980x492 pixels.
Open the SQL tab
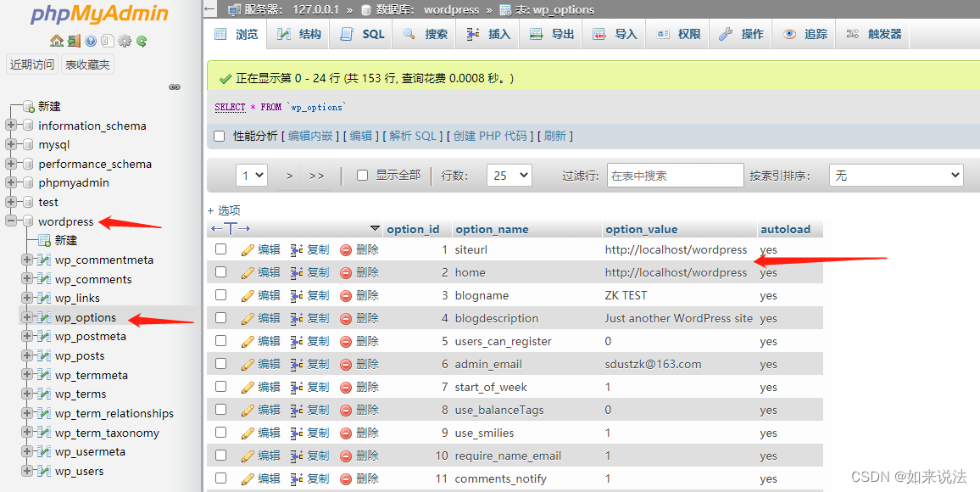point(363,35)
